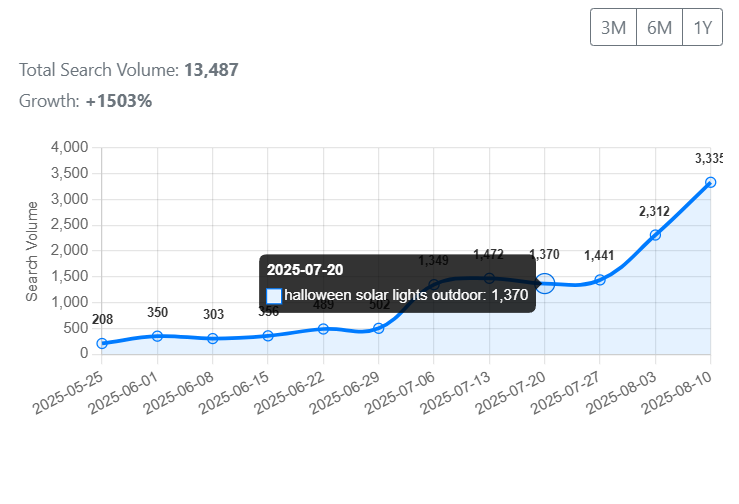Click the 2025-06-08 point showing 303
Viewport: 739px width, 504px height.
[x=212, y=338]
